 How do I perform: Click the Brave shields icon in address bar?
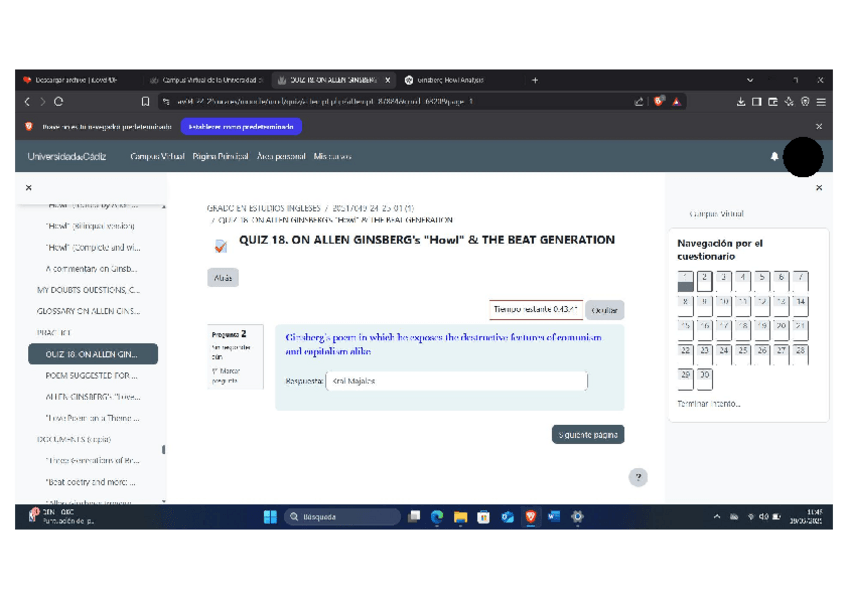point(659,101)
